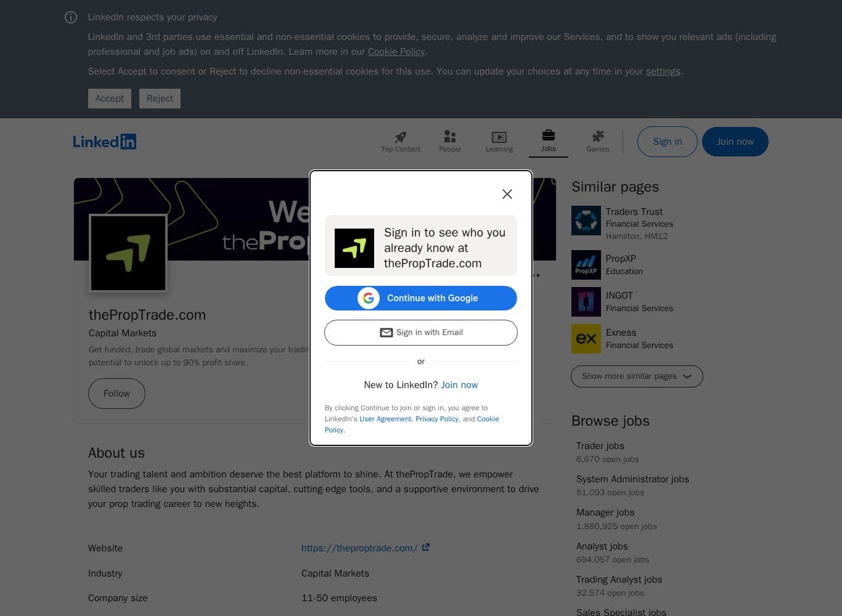842x616 pixels.
Task: Click the Browse jobs heading
Action: pyautogui.click(x=610, y=421)
